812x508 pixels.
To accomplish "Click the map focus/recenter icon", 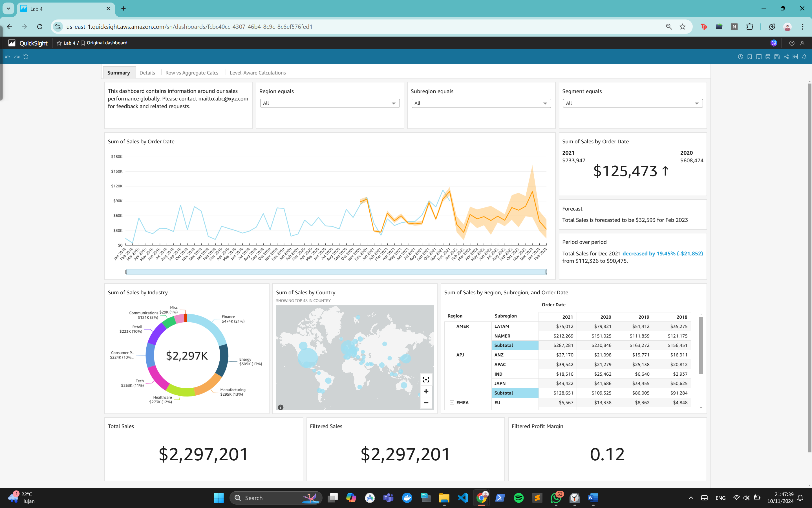I will [x=426, y=380].
